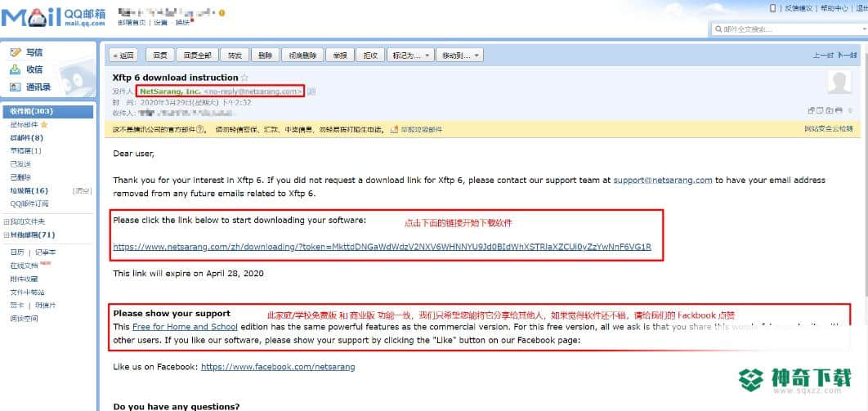Open 文件中转站 file transfer station

[x=27, y=292]
